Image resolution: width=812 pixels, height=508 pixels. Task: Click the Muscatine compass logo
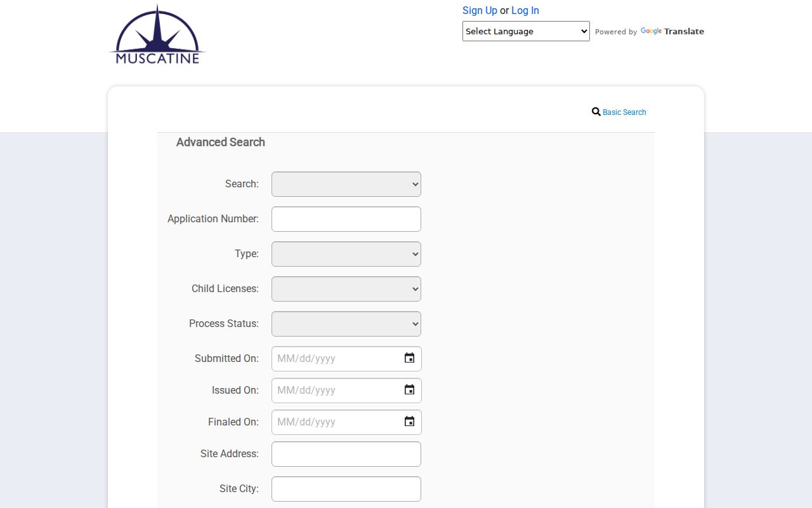pyautogui.click(x=157, y=34)
